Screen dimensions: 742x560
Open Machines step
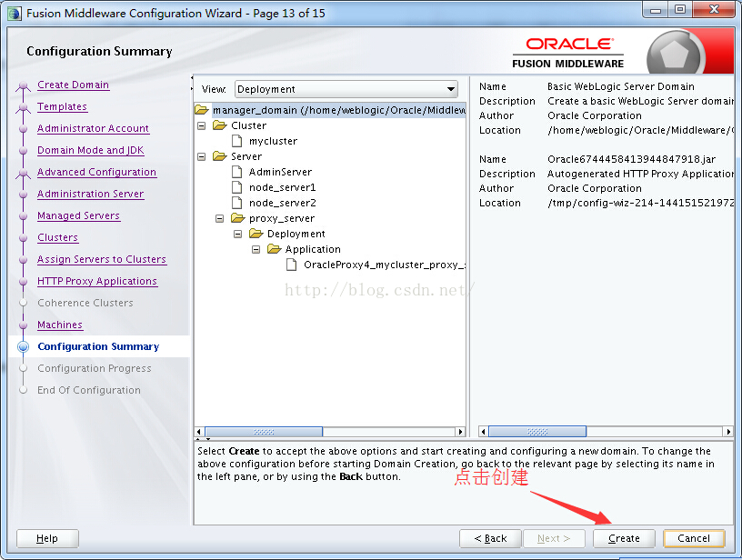point(60,325)
